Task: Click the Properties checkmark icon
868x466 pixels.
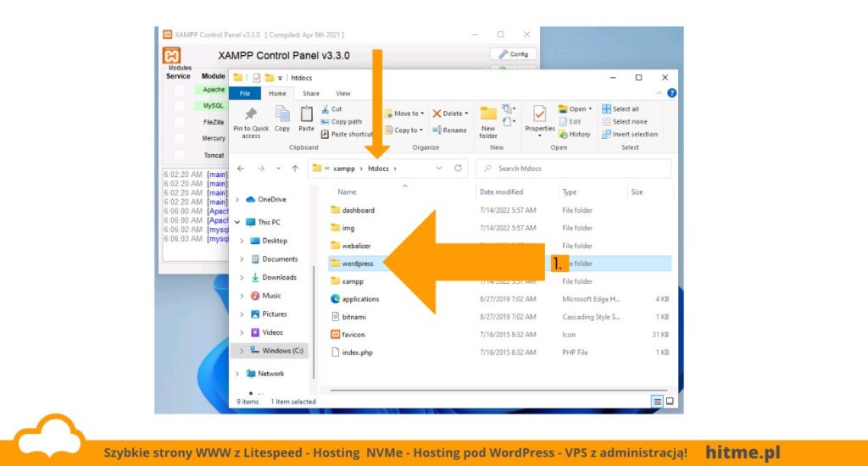Action: pyautogui.click(x=539, y=114)
